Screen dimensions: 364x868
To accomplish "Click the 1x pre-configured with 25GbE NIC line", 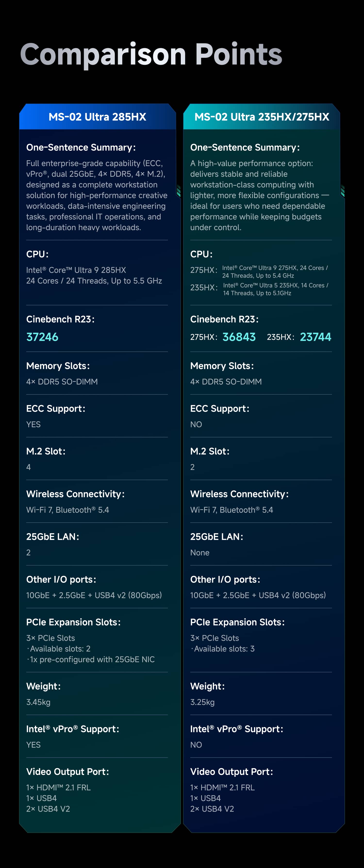I will click(91, 659).
